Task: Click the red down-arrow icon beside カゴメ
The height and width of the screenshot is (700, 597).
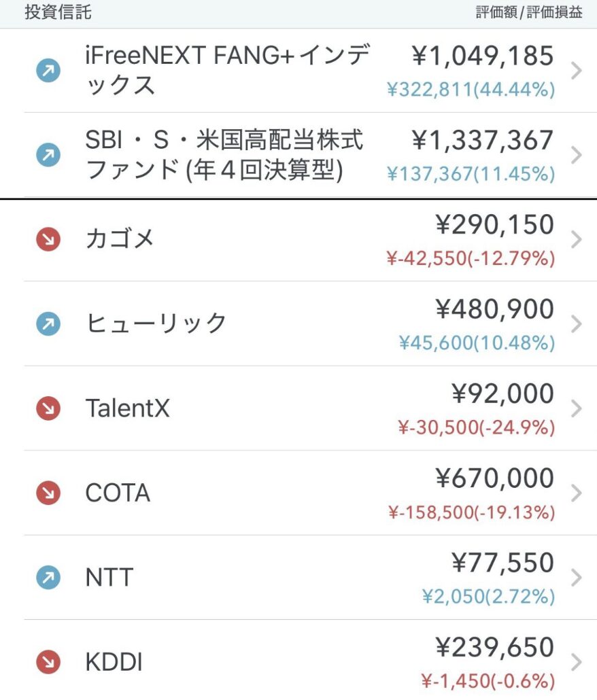Action: point(48,239)
